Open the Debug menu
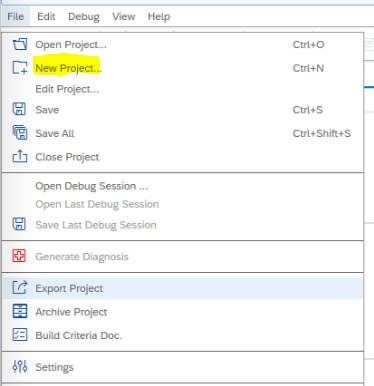The height and width of the screenshot is (386, 374). coord(84,16)
